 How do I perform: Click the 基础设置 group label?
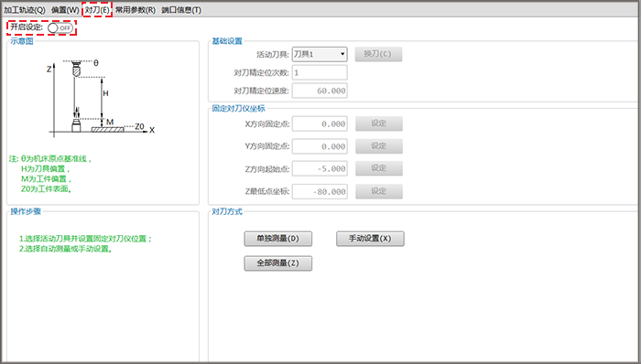coord(227,41)
